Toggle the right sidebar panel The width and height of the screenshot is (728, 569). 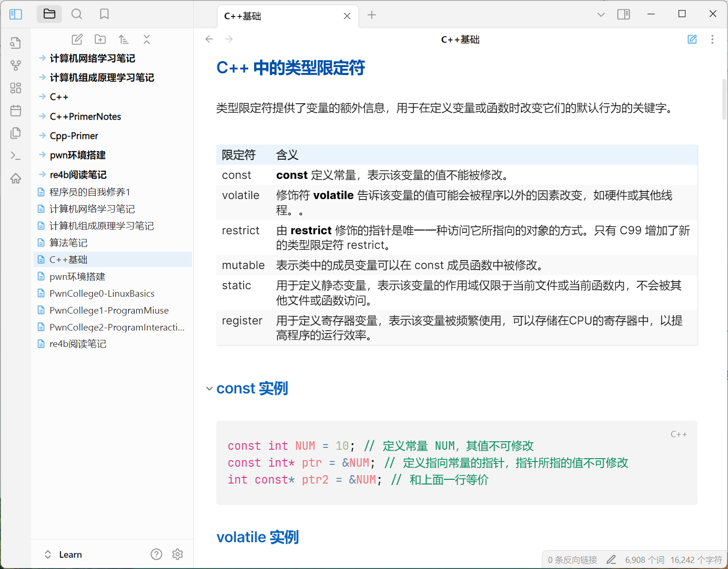coord(623,14)
